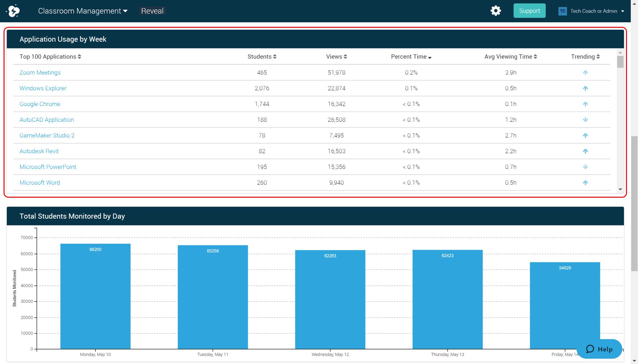Click trending up arrow for Windows Explorer
This screenshot has height=364, width=638.
pyautogui.click(x=585, y=88)
